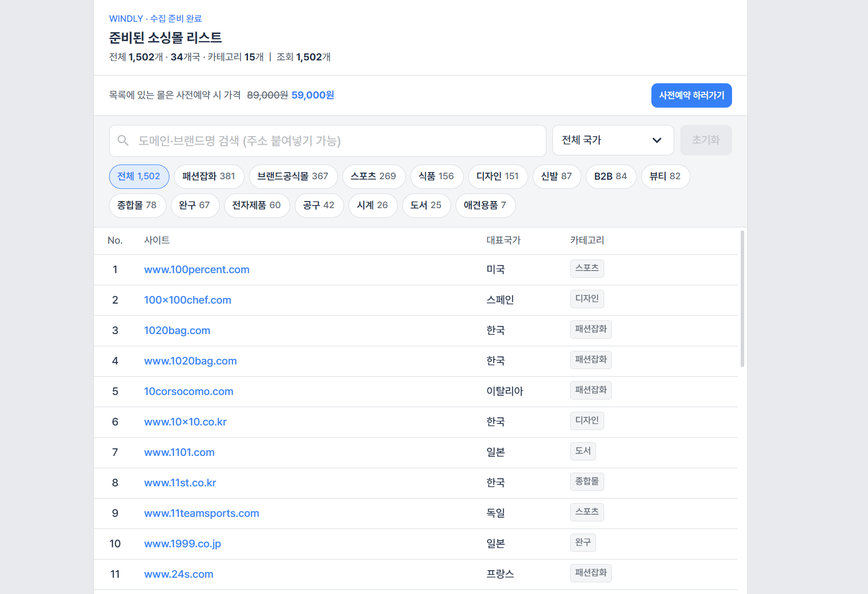
Task: Click the 사이트 column header
Action: [x=157, y=240]
